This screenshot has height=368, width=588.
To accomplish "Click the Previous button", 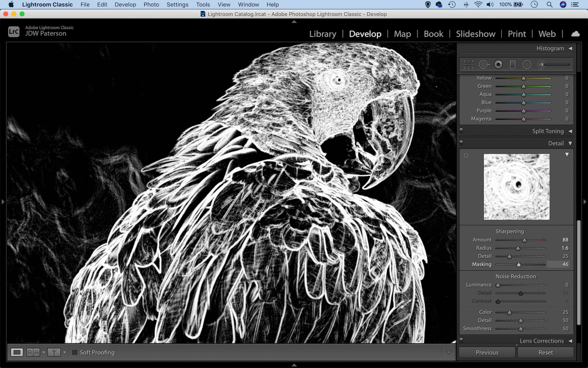I will pos(487,352).
